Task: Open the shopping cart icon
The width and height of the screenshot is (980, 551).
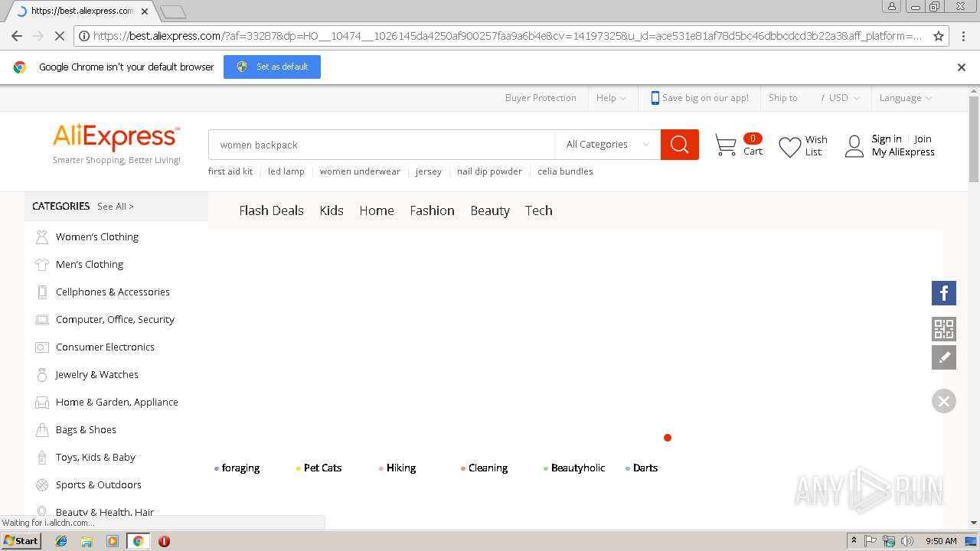Action: click(725, 145)
